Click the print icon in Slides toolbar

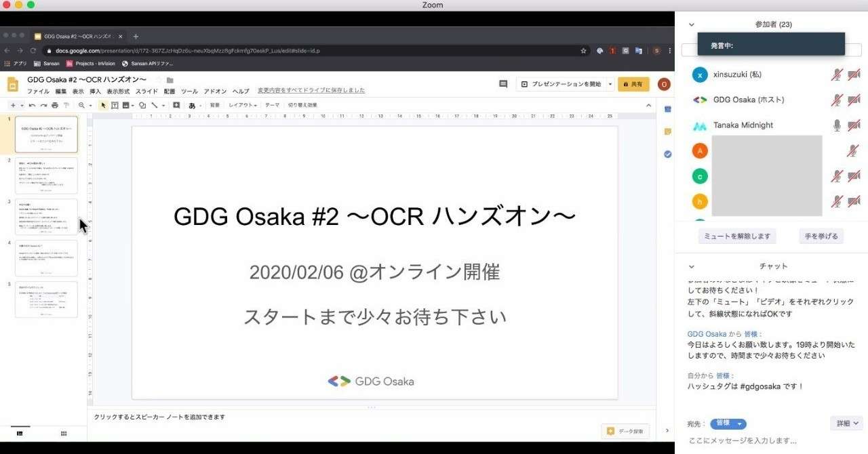[x=54, y=105]
